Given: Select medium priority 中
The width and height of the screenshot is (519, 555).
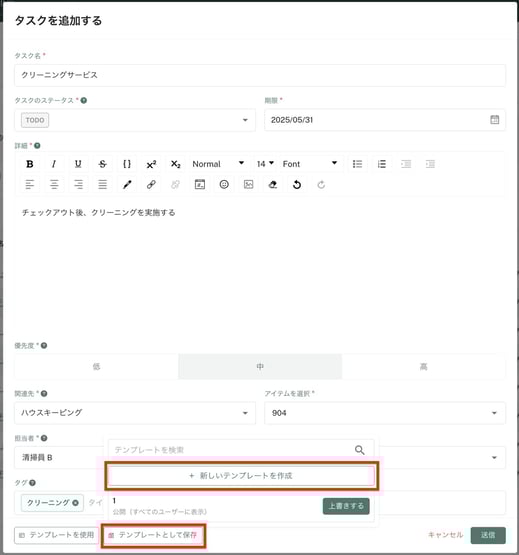Looking at the screenshot, I should 260,367.
